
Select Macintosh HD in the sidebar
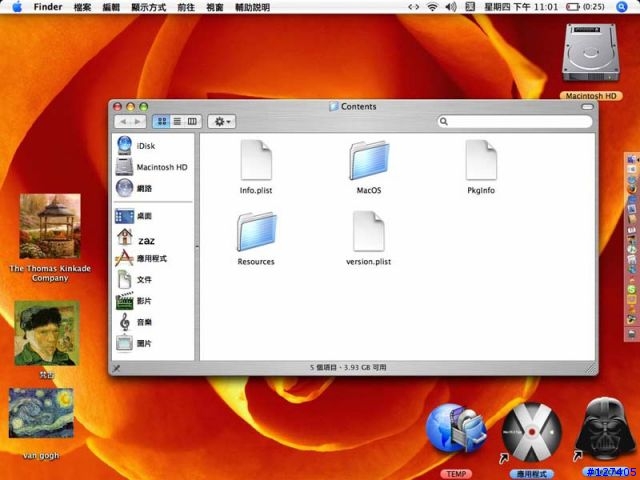click(152, 167)
